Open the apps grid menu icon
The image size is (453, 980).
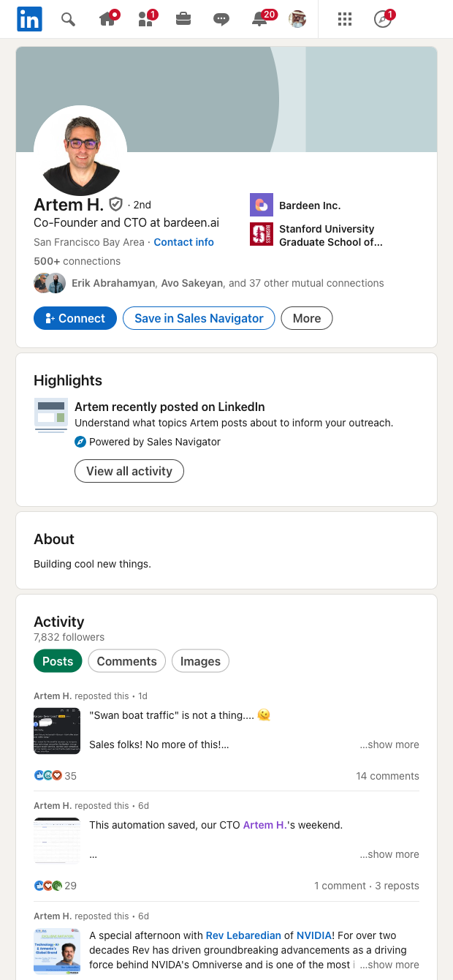click(x=345, y=20)
